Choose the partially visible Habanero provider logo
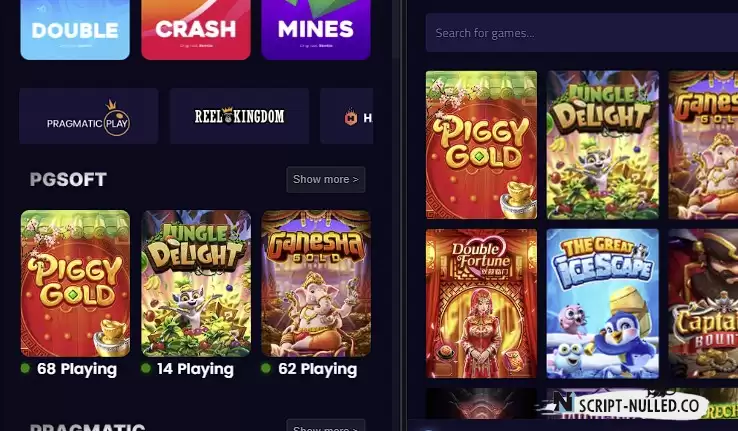Image resolution: width=738 pixels, height=431 pixels. point(347,116)
